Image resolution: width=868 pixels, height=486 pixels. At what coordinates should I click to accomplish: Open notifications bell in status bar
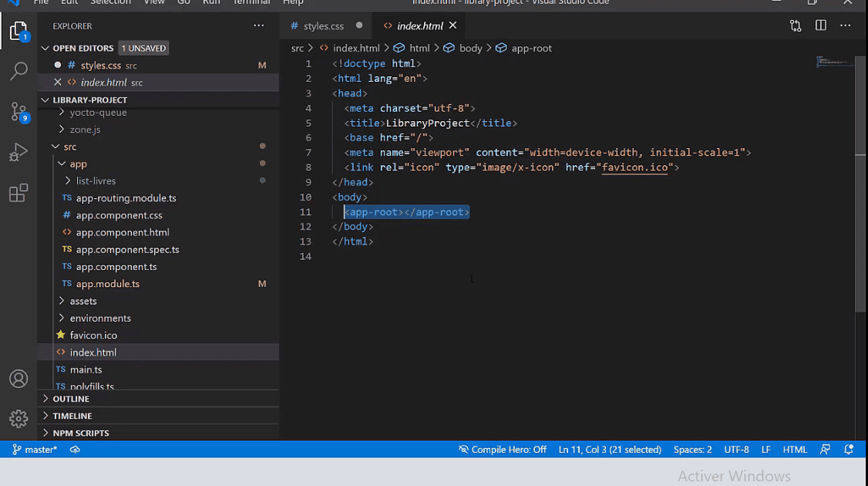click(x=849, y=450)
